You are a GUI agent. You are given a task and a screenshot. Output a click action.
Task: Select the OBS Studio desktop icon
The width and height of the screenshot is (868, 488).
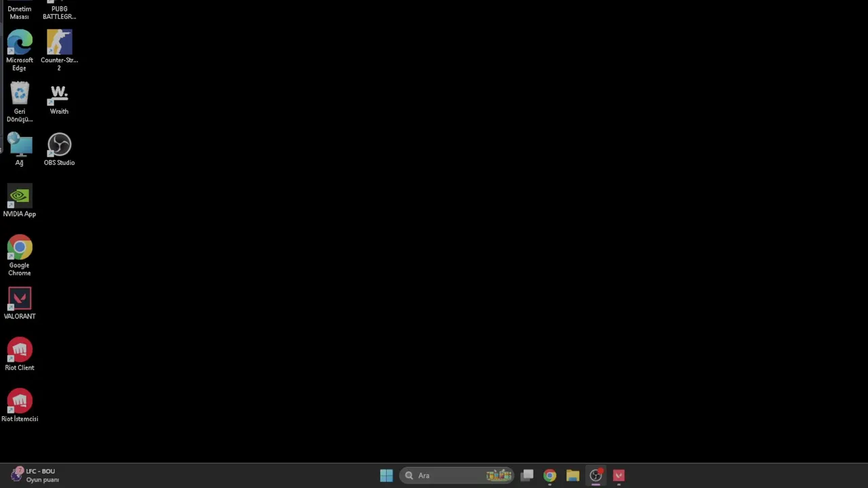(x=59, y=150)
